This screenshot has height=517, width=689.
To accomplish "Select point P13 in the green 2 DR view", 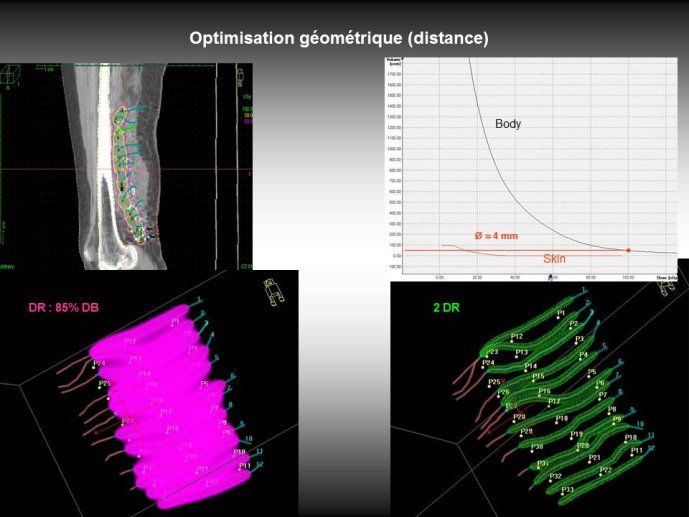I will point(522,352).
